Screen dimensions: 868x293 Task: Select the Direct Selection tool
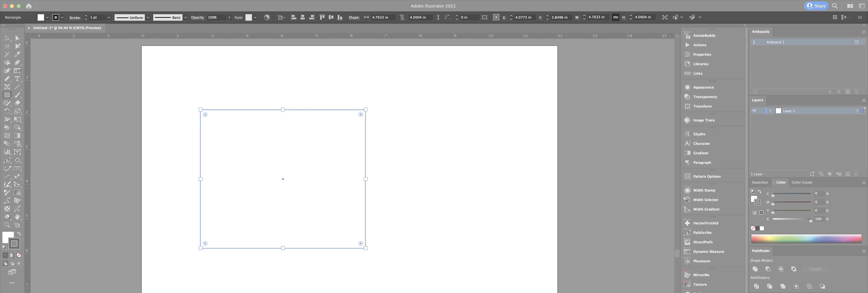17,38
